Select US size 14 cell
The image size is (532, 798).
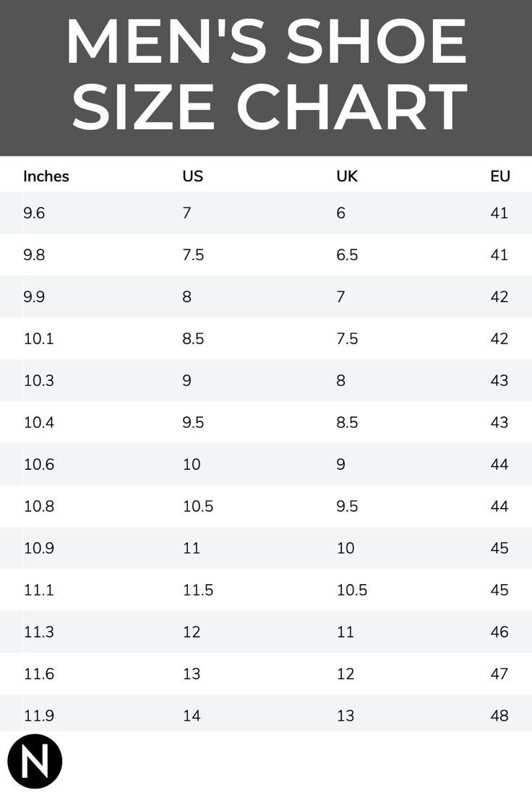(x=192, y=716)
